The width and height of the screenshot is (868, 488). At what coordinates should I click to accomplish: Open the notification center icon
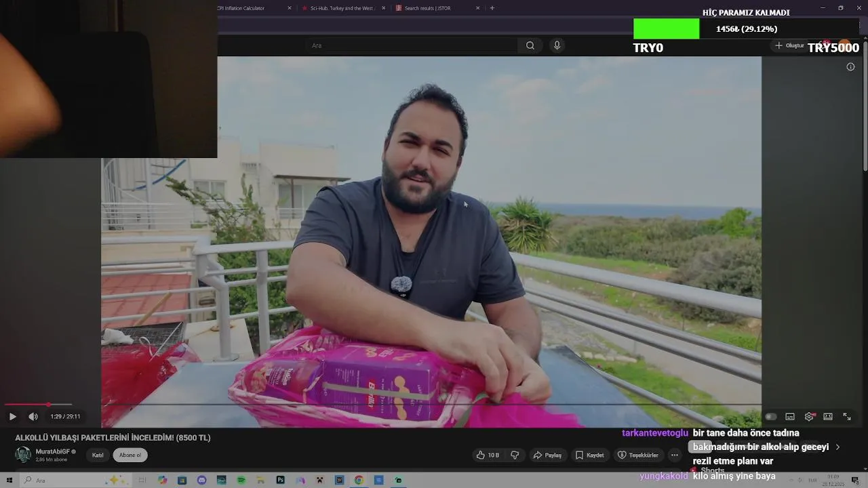click(856, 481)
